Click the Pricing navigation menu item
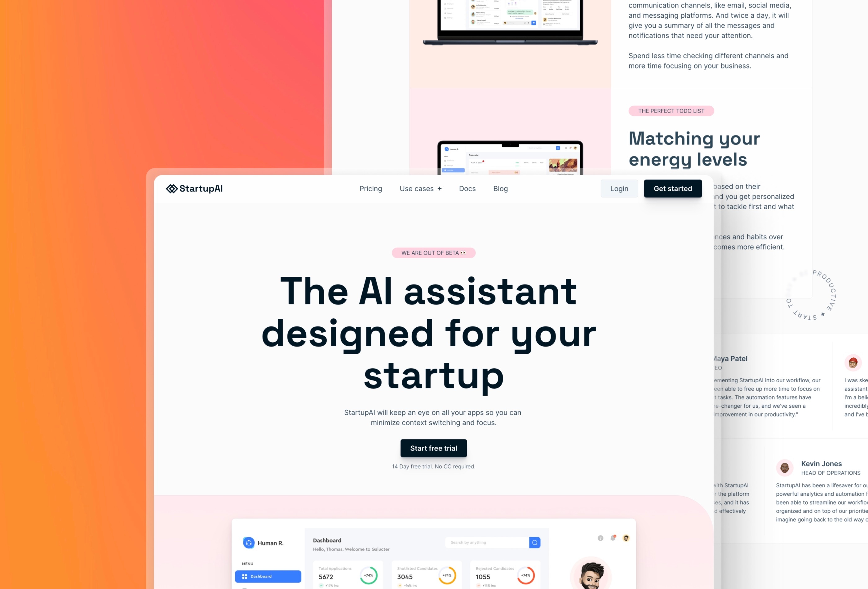 (370, 189)
